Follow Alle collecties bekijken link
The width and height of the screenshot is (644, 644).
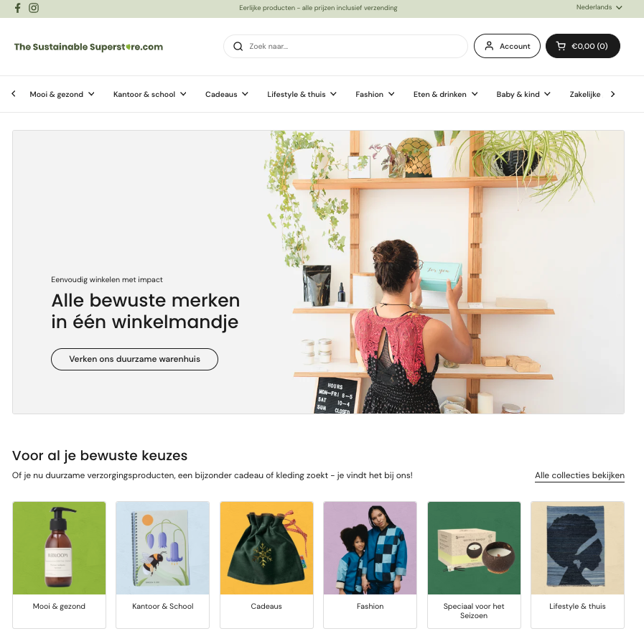click(x=579, y=475)
